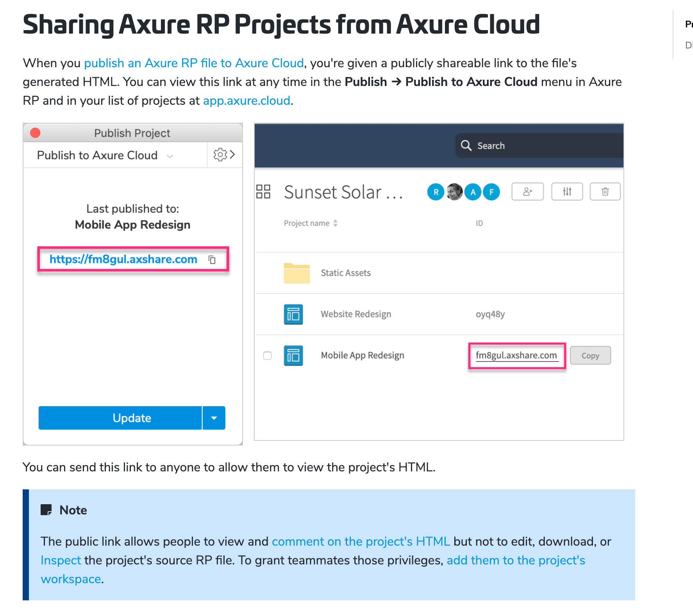Click the search magnifier icon

coord(466,145)
